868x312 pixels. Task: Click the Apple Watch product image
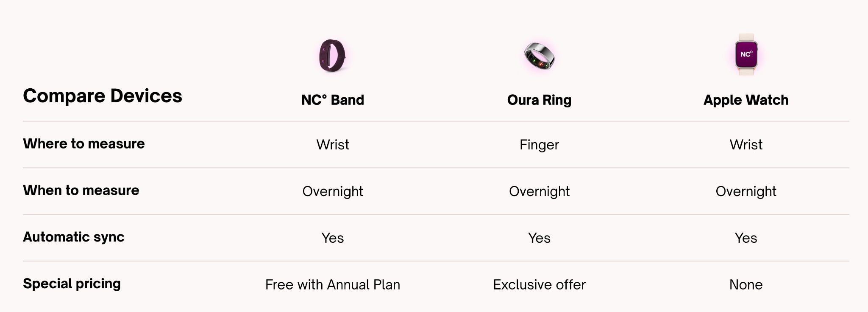point(746,55)
